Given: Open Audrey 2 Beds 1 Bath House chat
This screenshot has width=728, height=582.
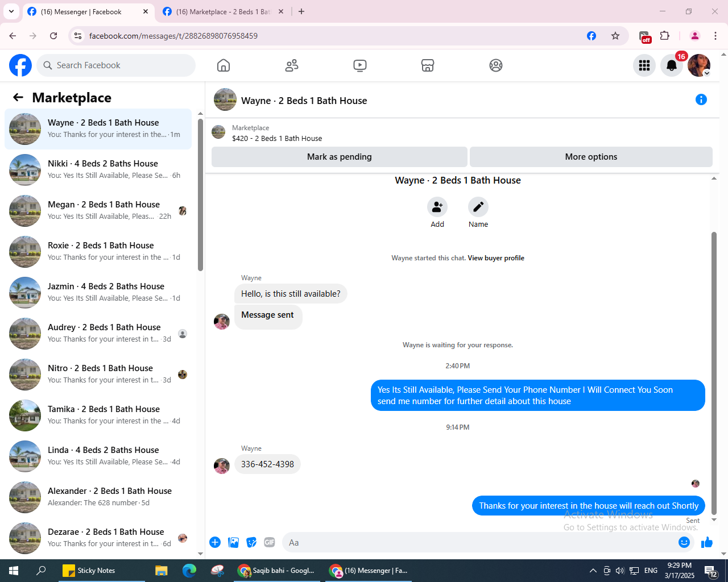Looking at the screenshot, I should (x=98, y=334).
